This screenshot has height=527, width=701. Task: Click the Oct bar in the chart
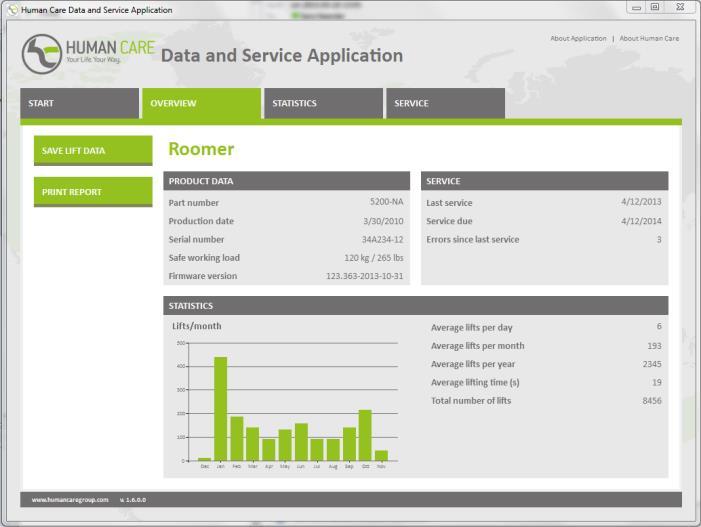[x=365, y=435]
